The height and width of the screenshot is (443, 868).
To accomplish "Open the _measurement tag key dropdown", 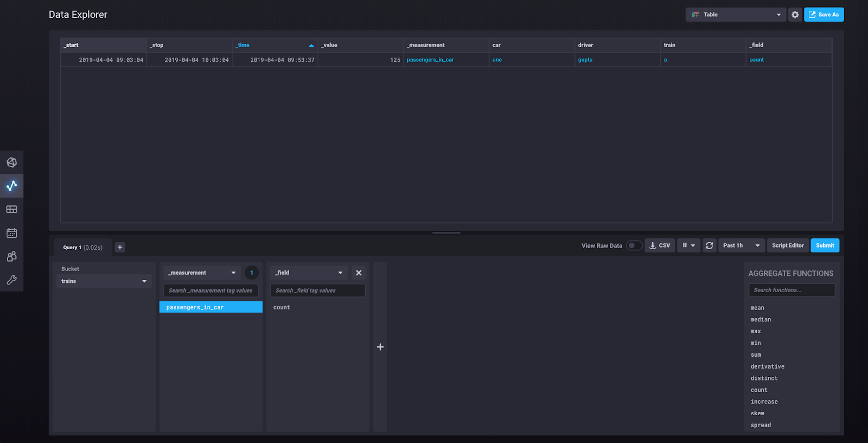I will pos(202,273).
